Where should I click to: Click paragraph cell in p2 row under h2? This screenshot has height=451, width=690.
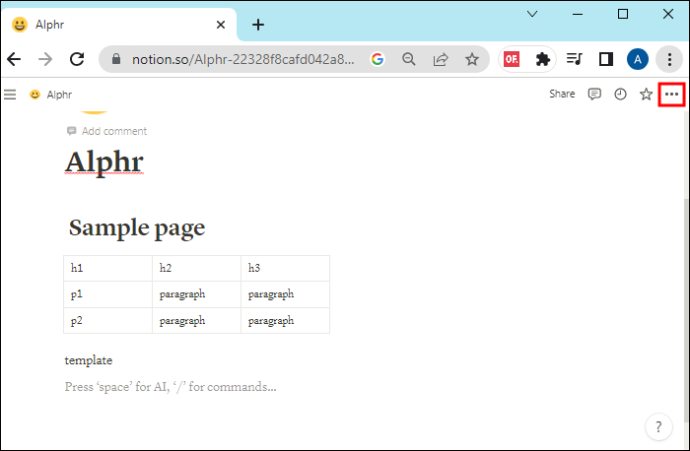tap(197, 320)
